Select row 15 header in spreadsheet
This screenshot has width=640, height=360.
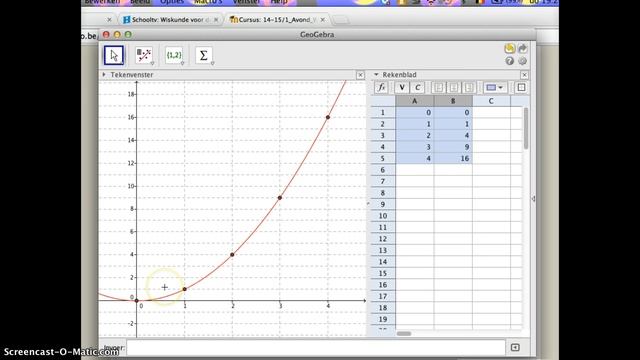point(383,273)
